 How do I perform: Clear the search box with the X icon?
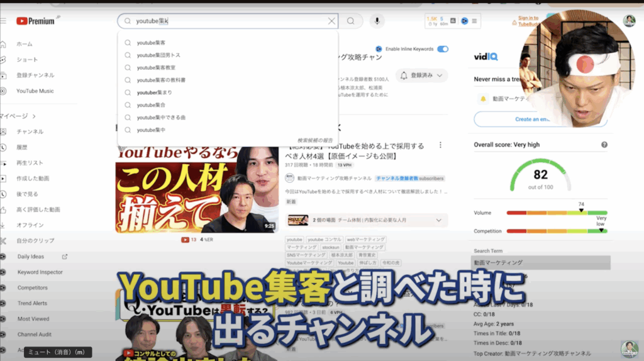[331, 21]
